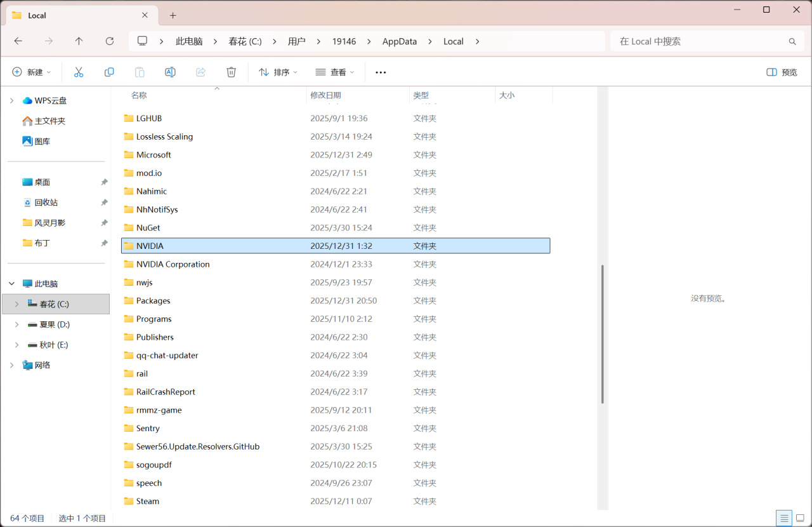
Task: Expand the 秋叶 (E:) drive node
Action: click(16, 345)
